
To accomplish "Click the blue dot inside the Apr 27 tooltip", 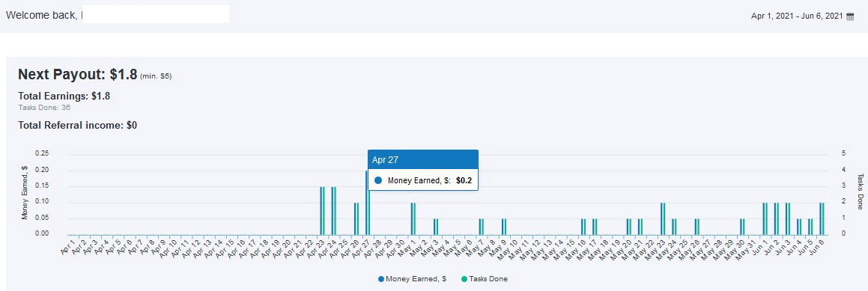I will [379, 180].
